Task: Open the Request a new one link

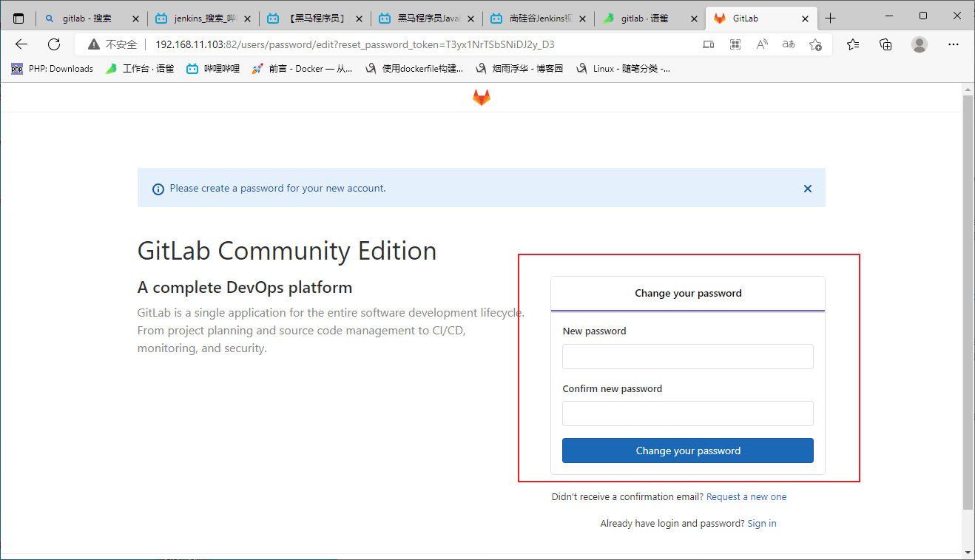Action: (746, 497)
